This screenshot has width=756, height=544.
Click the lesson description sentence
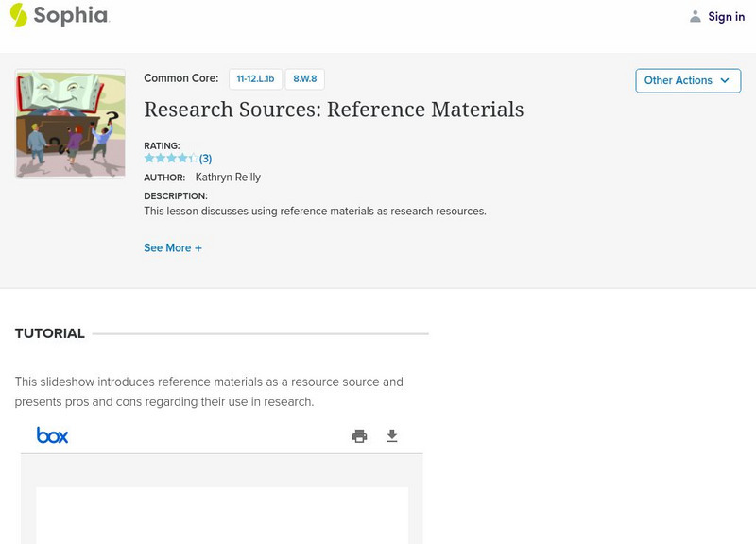[x=315, y=212]
